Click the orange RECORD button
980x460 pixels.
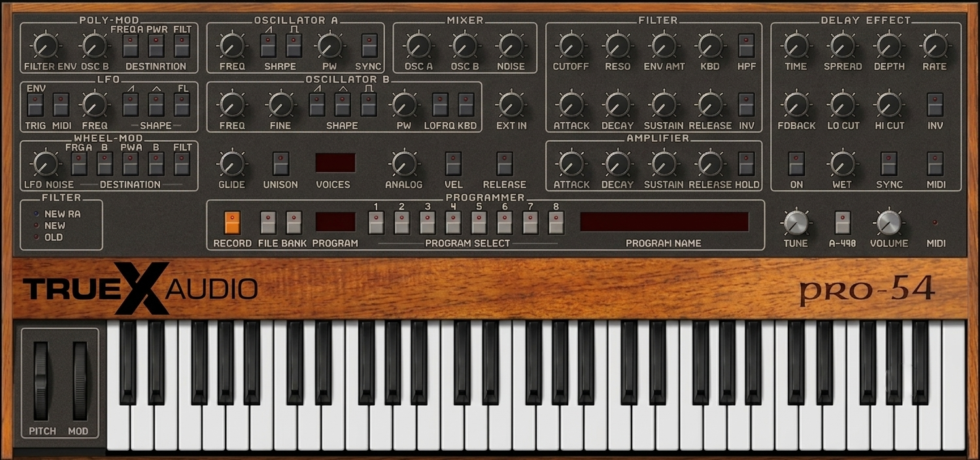click(233, 222)
